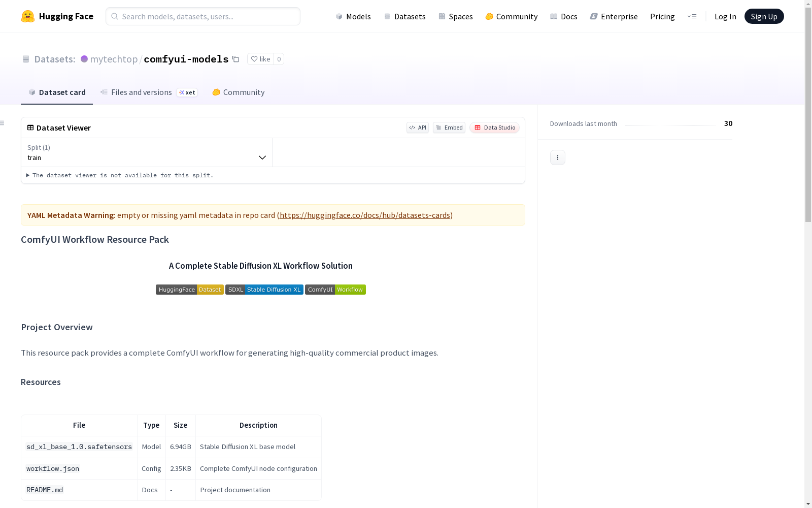Click the Downloads last month value 30
The width and height of the screenshot is (812, 508).
728,123
